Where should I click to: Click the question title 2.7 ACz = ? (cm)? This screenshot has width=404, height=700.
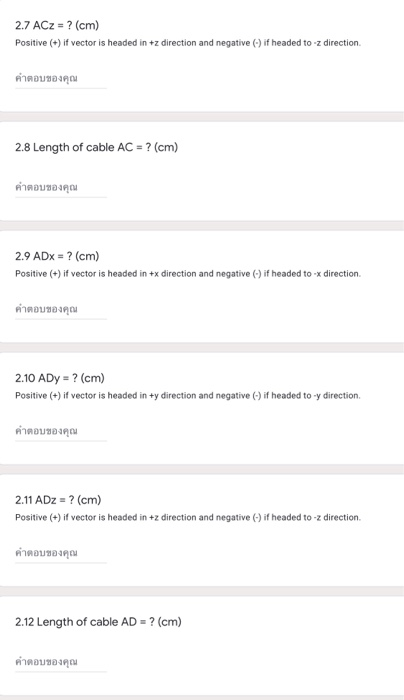57,25
